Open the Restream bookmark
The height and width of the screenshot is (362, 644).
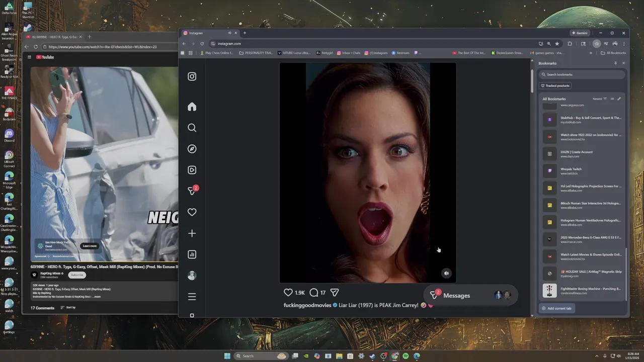click(400, 53)
